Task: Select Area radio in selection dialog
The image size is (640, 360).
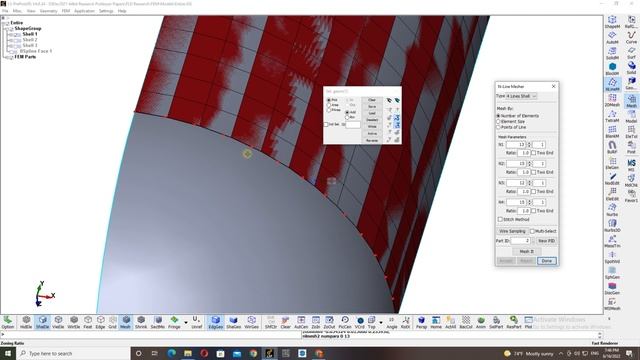Action: [x=329, y=105]
